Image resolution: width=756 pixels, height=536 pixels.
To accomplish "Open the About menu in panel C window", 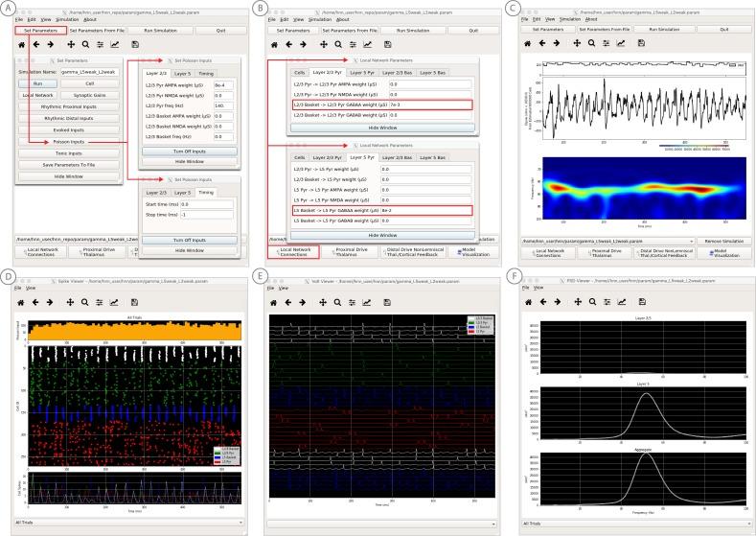I will click(591, 19).
